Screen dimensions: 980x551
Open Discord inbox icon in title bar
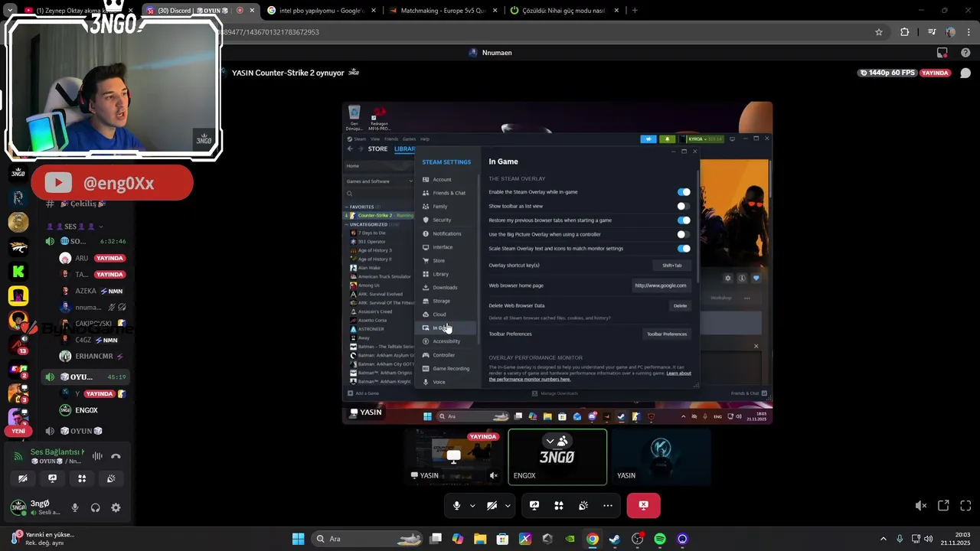point(942,53)
